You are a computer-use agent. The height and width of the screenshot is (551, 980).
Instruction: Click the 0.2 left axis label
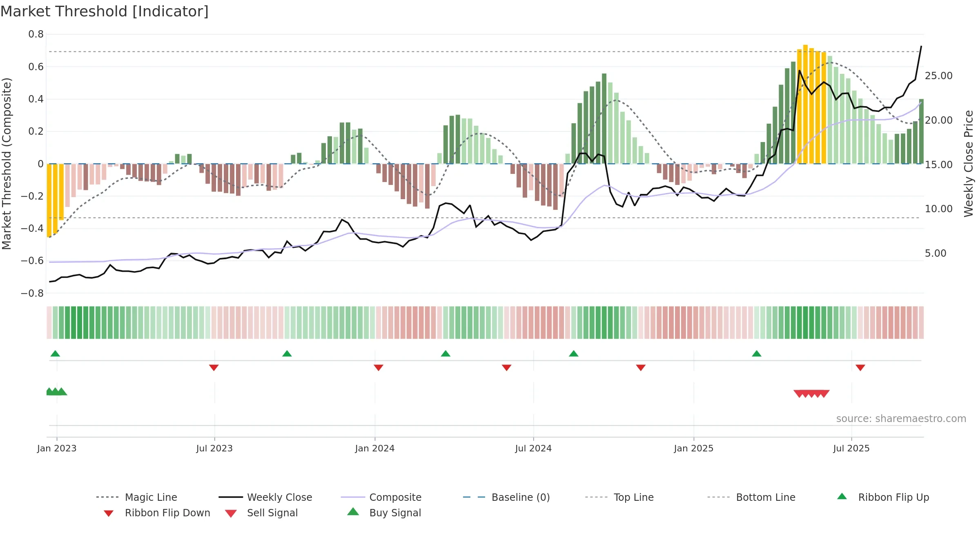coord(36,131)
